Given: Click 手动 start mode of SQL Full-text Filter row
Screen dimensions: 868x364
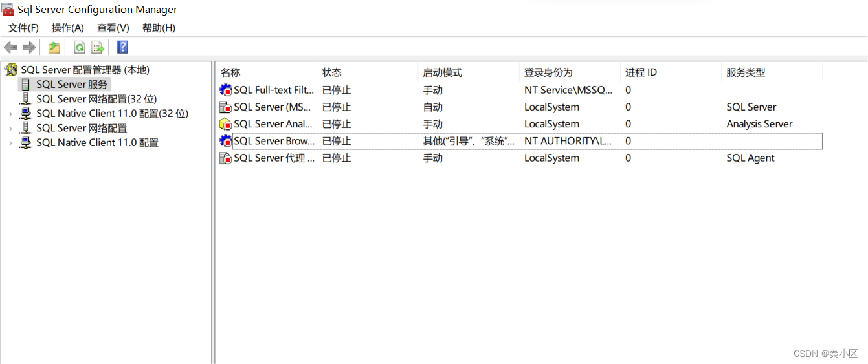Looking at the screenshot, I should (433, 90).
